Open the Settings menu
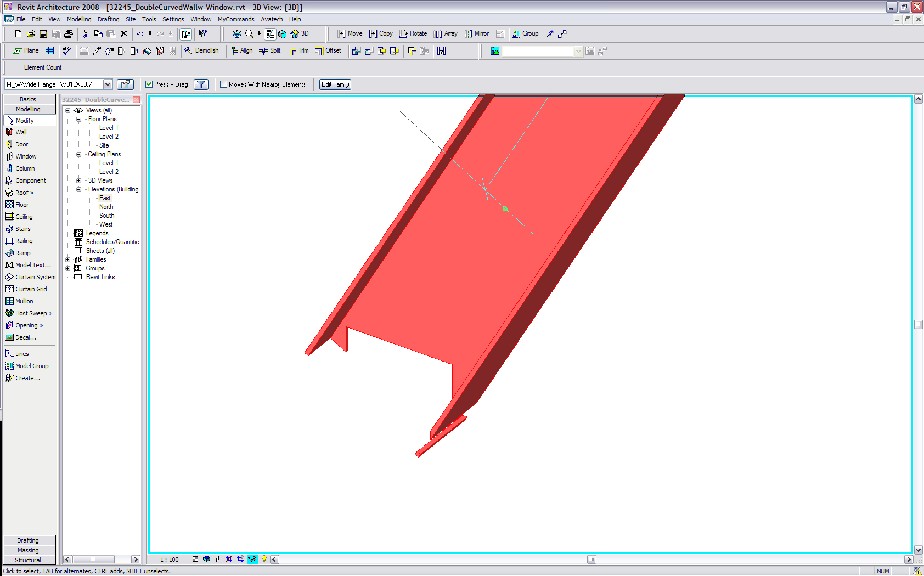The height and width of the screenshot is (576, 924). point(173,19)
